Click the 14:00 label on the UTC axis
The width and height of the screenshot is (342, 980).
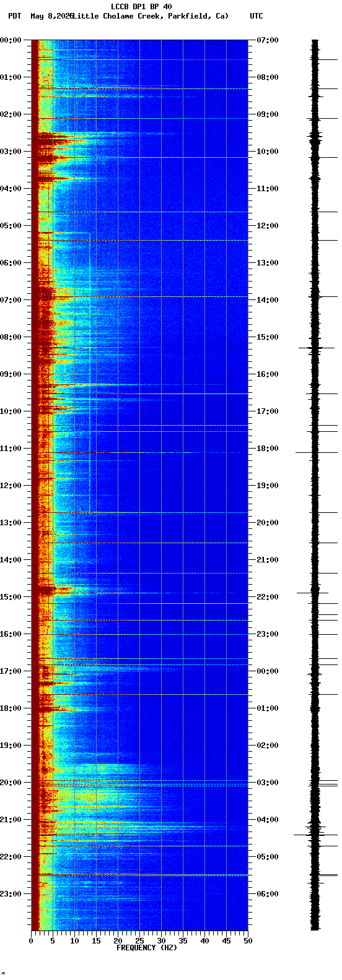coord(268,300)
